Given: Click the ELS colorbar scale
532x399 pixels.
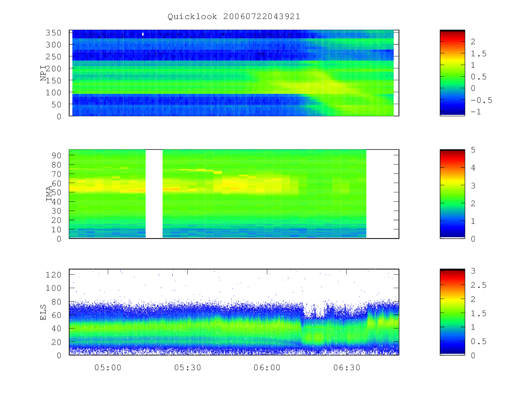Looking at the screenshot, I should pyautogui.click(x=452, y=312).
